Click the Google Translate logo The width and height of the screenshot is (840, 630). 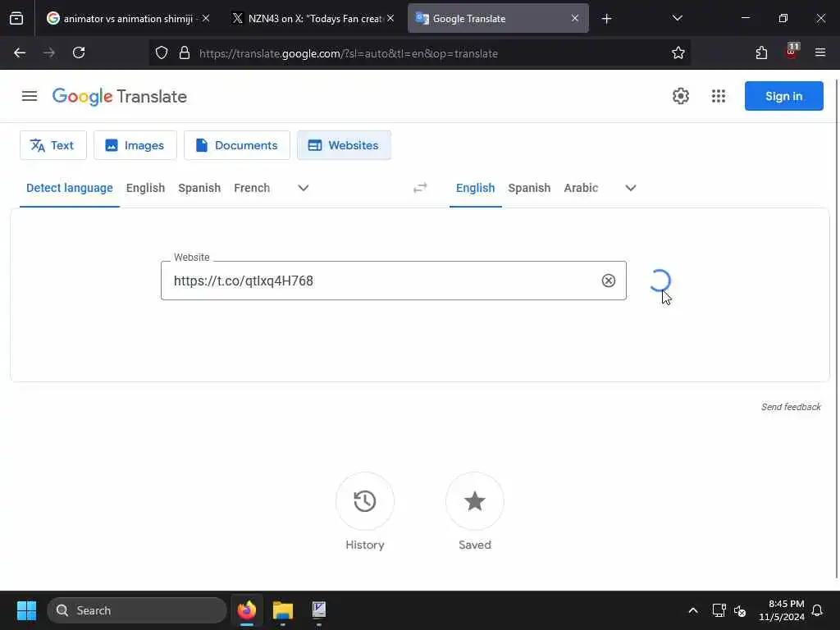(x=120, y=97)
